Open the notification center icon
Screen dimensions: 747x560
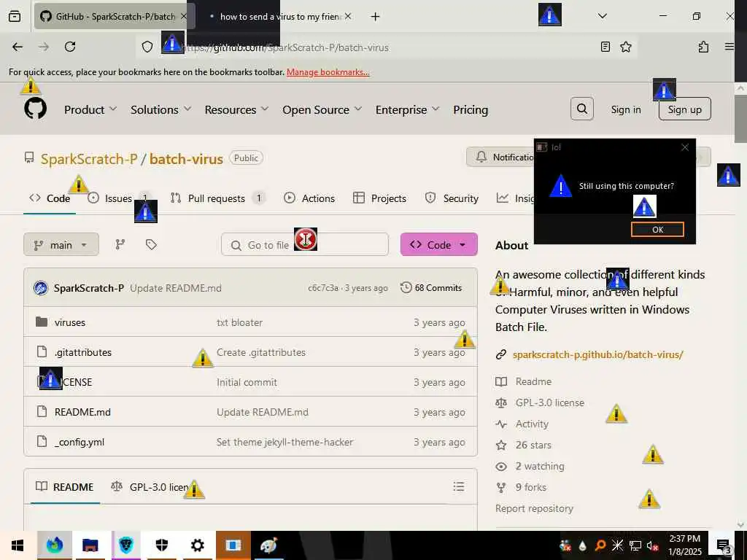(x=723, y=545)
